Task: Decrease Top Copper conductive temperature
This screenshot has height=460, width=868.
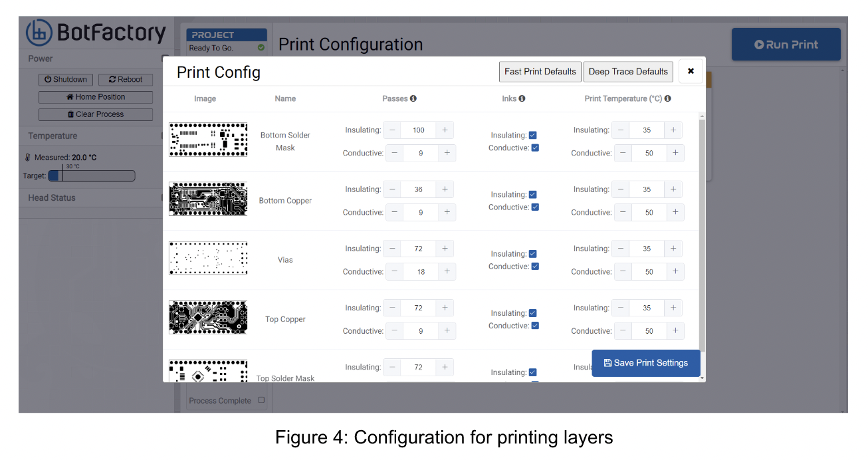Action: [x=623, y=331]
